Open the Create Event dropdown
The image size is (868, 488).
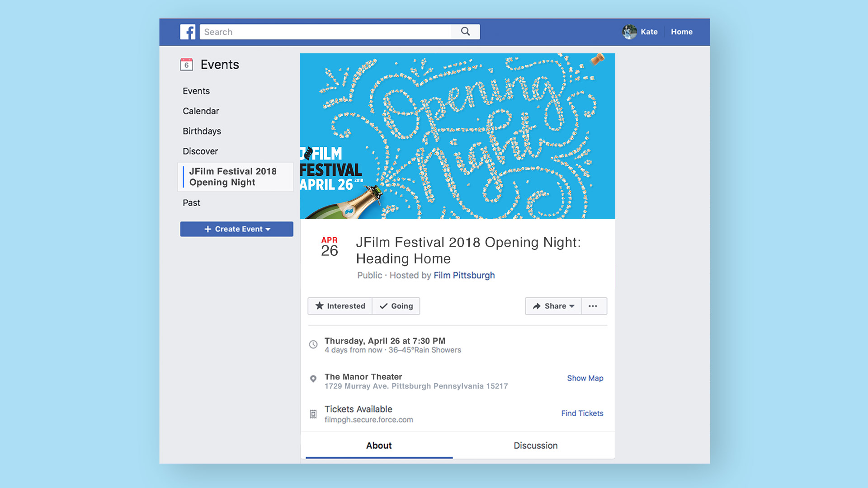pos(236,229)
